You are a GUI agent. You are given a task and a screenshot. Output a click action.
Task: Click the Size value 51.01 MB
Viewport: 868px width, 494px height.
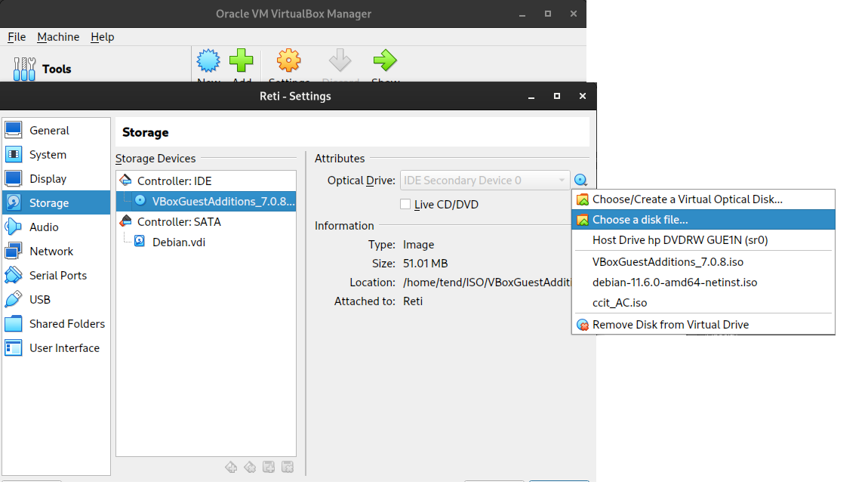coord(425,264)
